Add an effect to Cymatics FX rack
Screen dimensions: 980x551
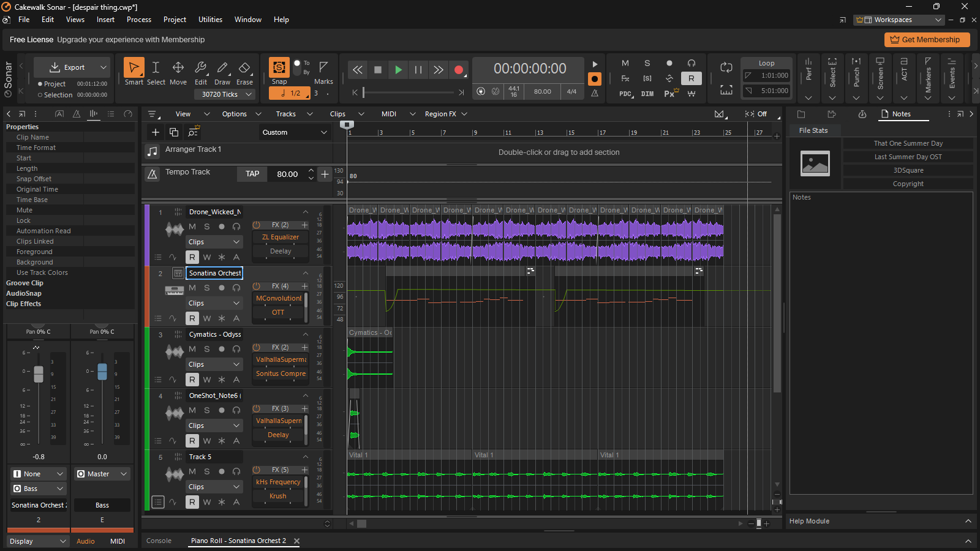[304, 347]
